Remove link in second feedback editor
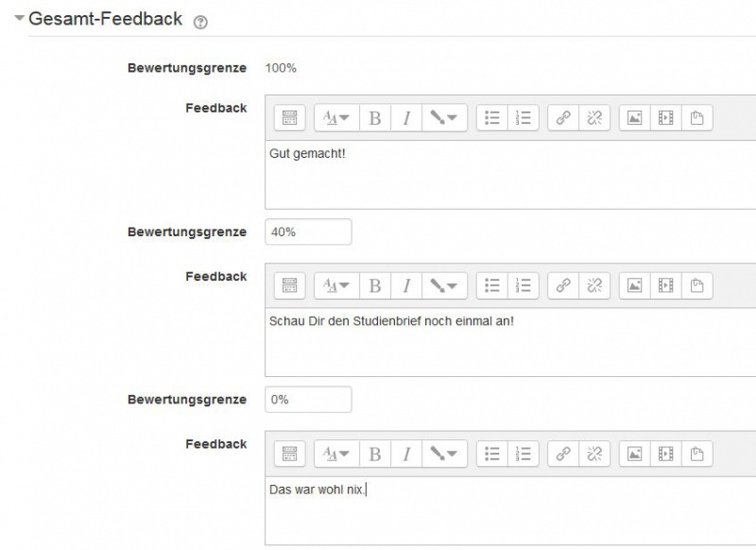Viewport: 756px width, 550px height. tap(593, 285)
